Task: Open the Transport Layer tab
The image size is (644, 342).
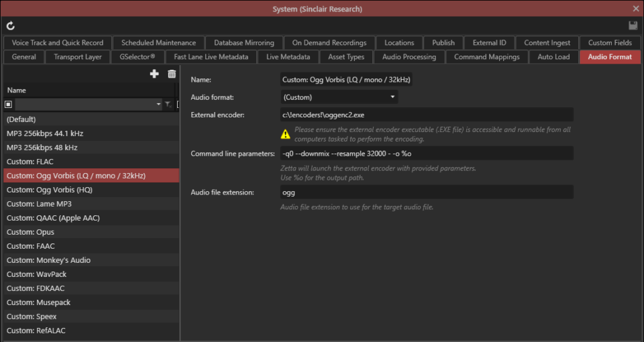Action: (x=78, y=56)
